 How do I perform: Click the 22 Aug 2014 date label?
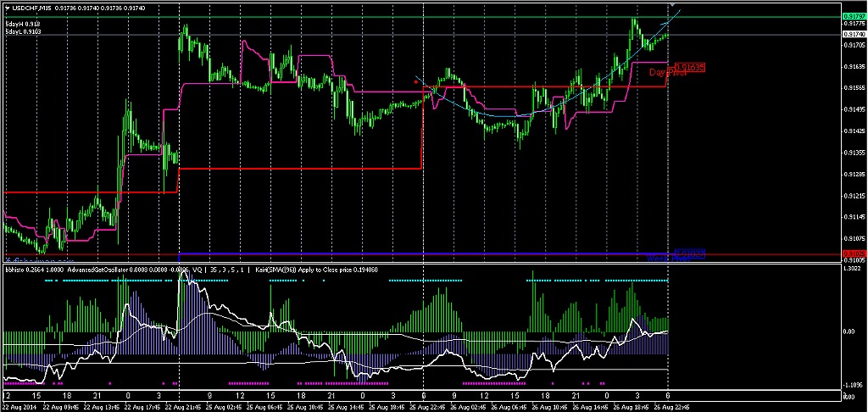[x=21, y=406]
